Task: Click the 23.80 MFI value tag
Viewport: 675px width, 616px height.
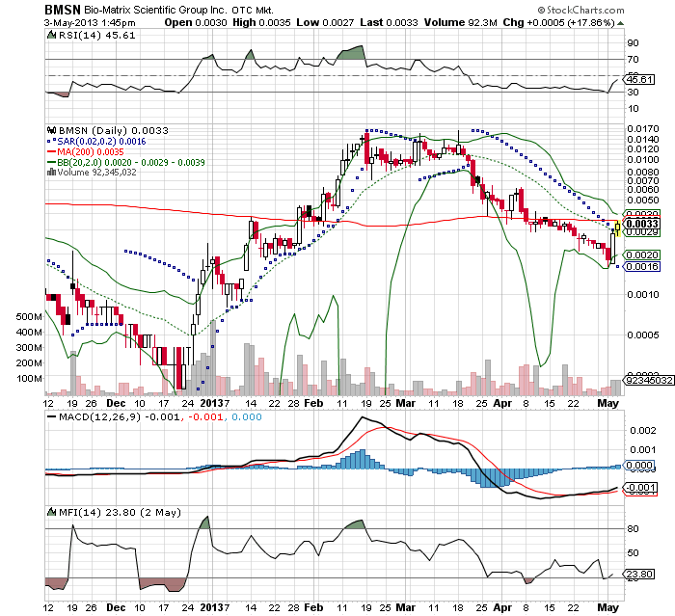Action: click(x=639, y=574)
